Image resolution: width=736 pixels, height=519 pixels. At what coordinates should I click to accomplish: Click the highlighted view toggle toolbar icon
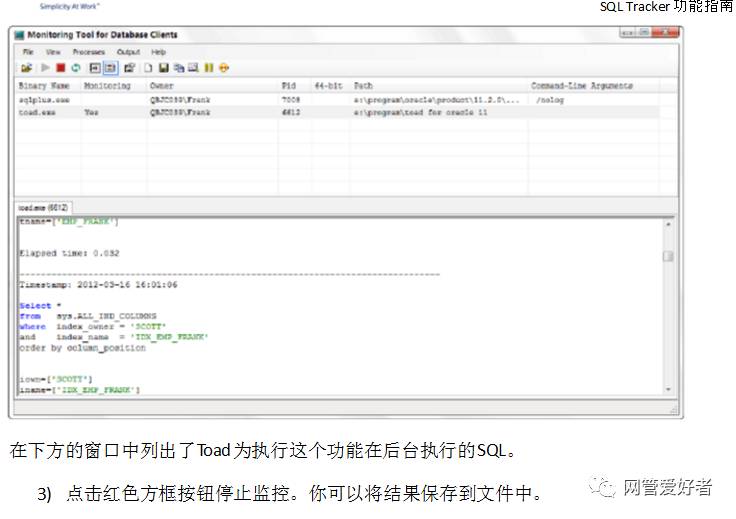click(110, 68)
